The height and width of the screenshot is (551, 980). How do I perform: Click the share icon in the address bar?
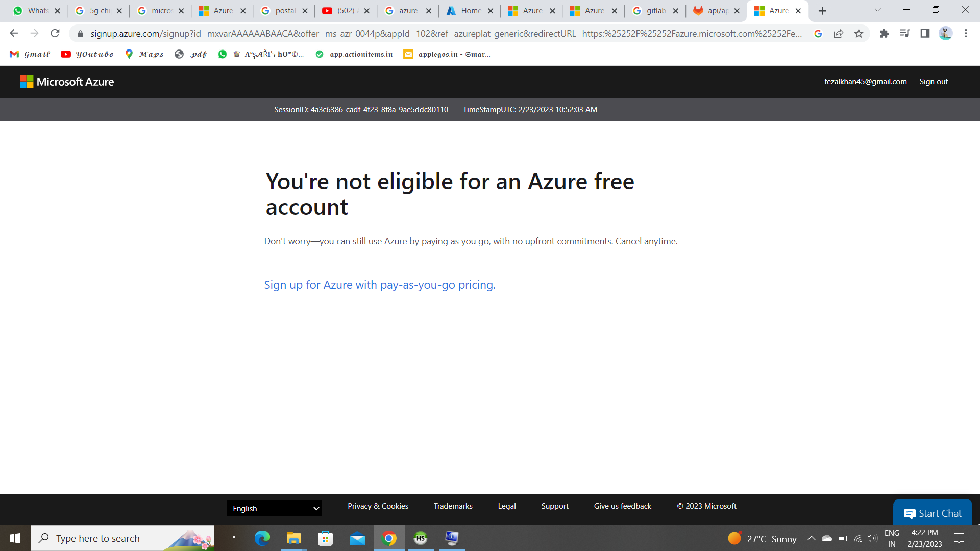[x=839, y=33]
